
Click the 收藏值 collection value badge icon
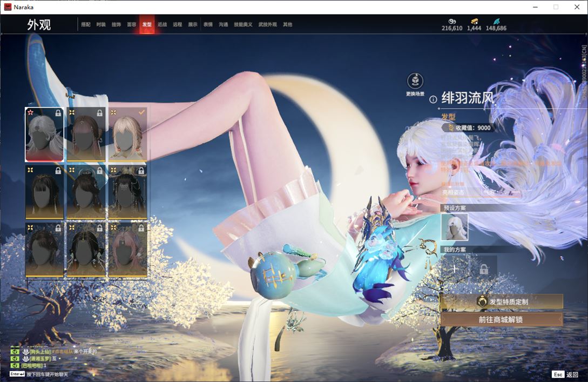[x=450, y=128]
